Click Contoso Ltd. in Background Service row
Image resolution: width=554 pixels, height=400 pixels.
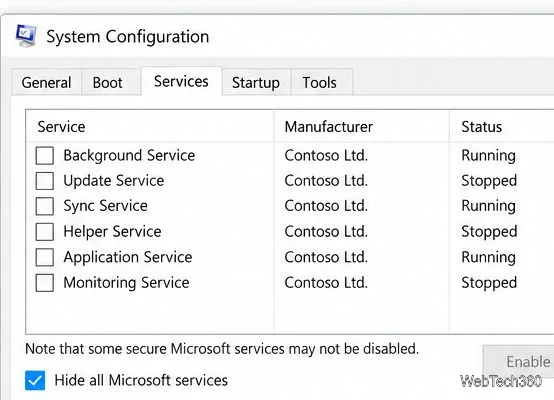click(x=326, y=155)
